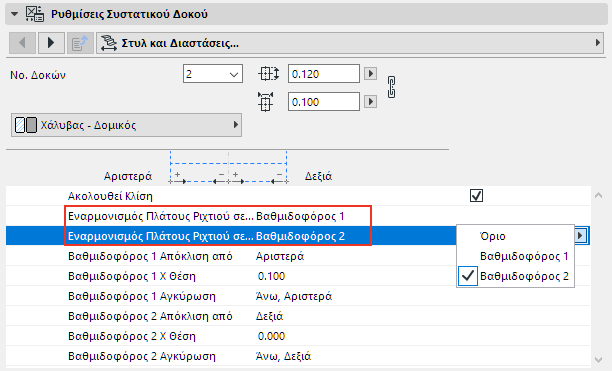This screenshot has width=612, height=371.
Task: Select Βαθμιδοφόρος 2 Αγκύρωση row
Action: [298, 356]
